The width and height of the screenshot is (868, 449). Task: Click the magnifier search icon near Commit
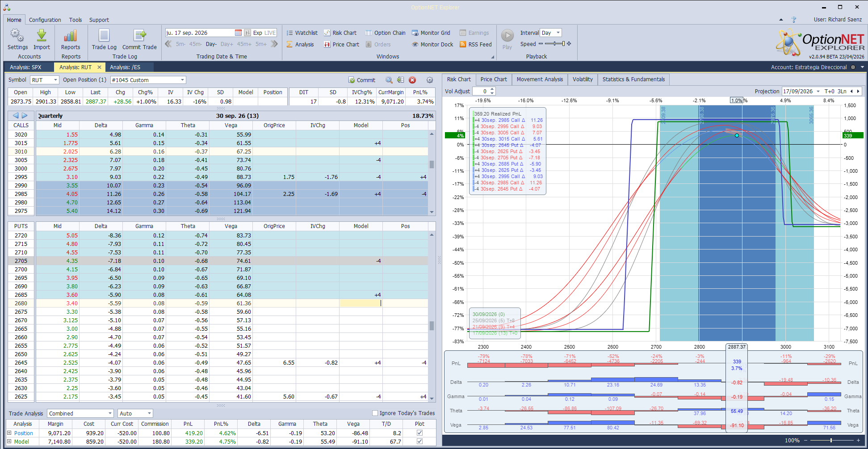[389, 80]
